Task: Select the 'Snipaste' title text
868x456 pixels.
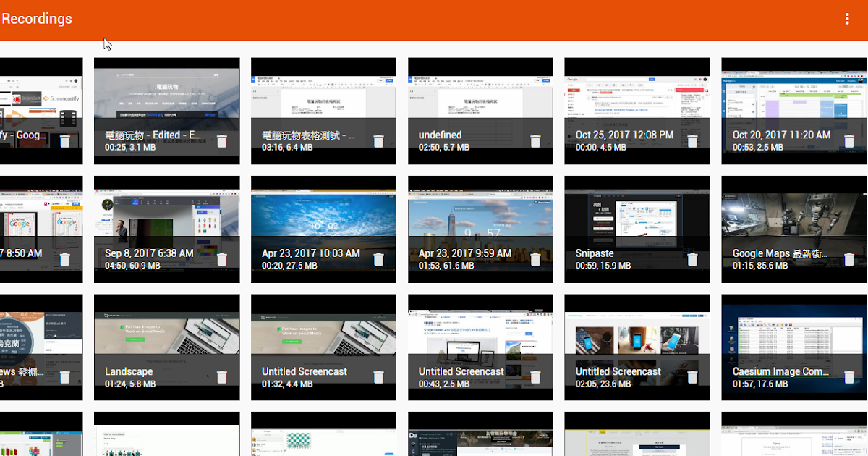Action: [595, 253]
